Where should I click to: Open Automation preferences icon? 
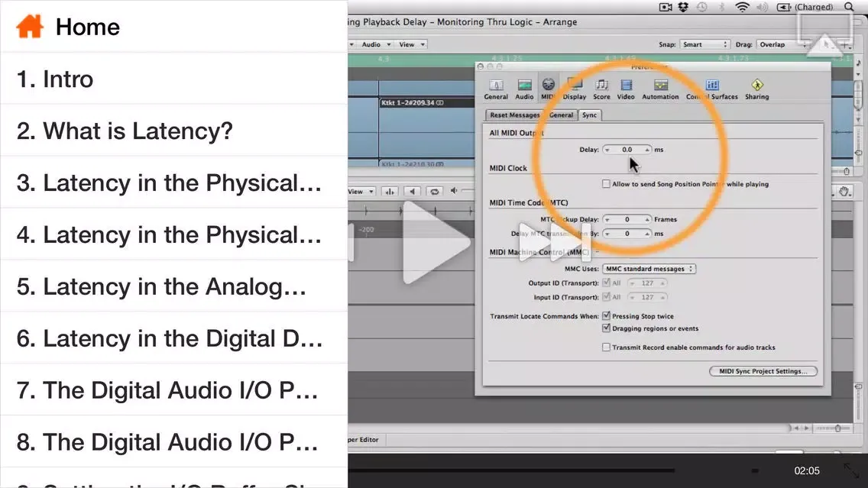(x=660, y=89)
